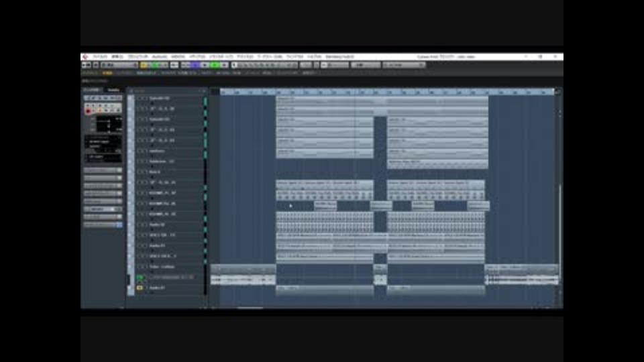
Task: Toggle the purple Cycle transport button
Action: [x=195, y=65]
